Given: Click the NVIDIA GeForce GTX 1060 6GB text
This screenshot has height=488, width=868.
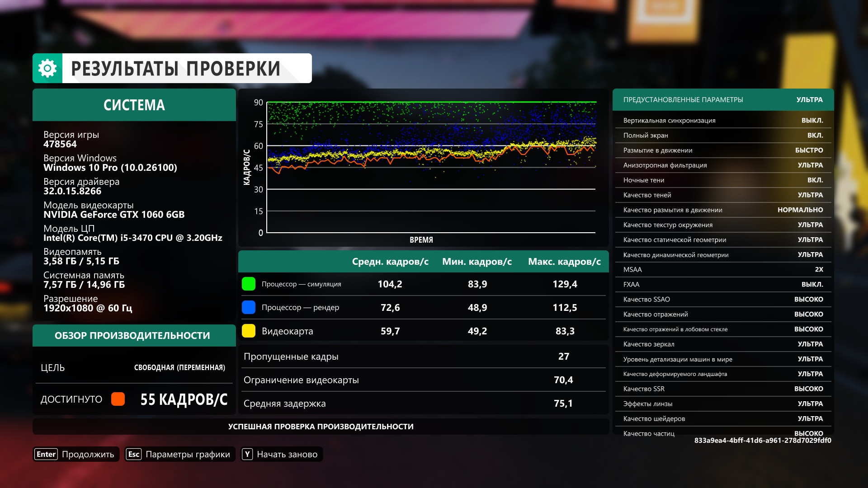Looking at the screenshot, I should [x=114, y=215].
